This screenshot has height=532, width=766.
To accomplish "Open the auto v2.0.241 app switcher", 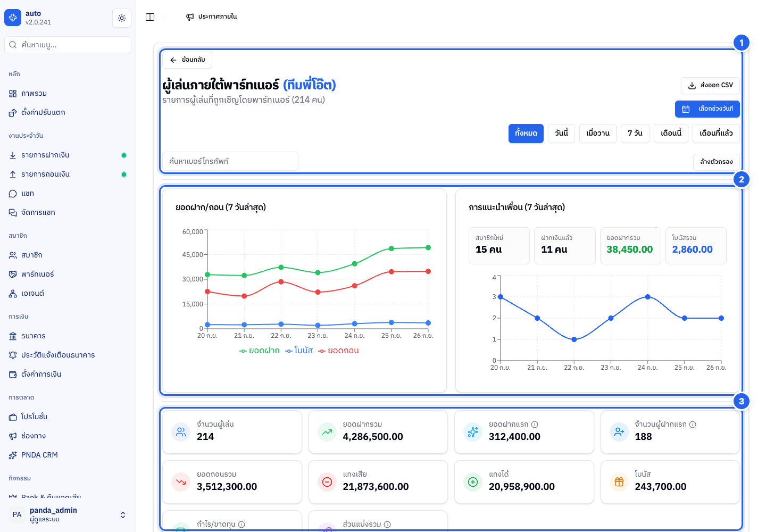I will [x=28, y=18].
